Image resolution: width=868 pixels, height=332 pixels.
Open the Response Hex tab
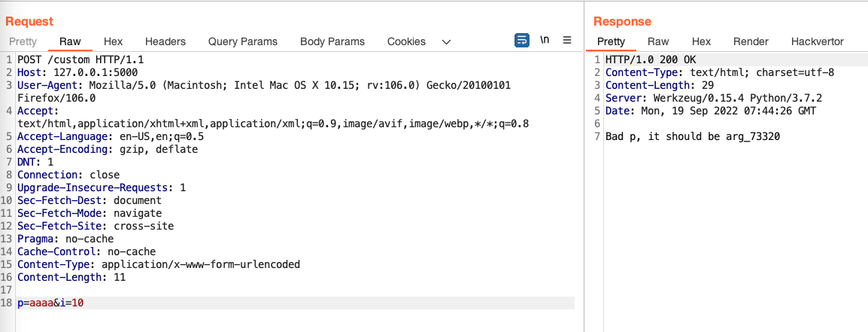click(701, 41)
